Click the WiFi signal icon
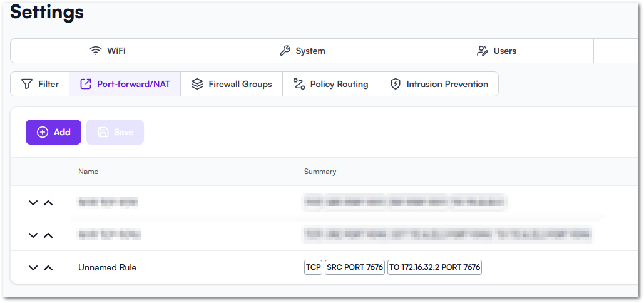Screen dimensions: 644x303 pos(96,51)
